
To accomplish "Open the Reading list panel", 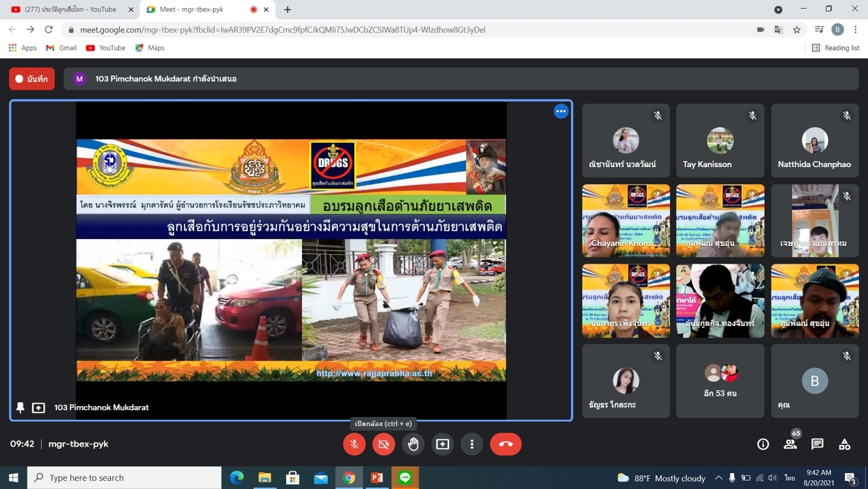I will coord(835,48).
